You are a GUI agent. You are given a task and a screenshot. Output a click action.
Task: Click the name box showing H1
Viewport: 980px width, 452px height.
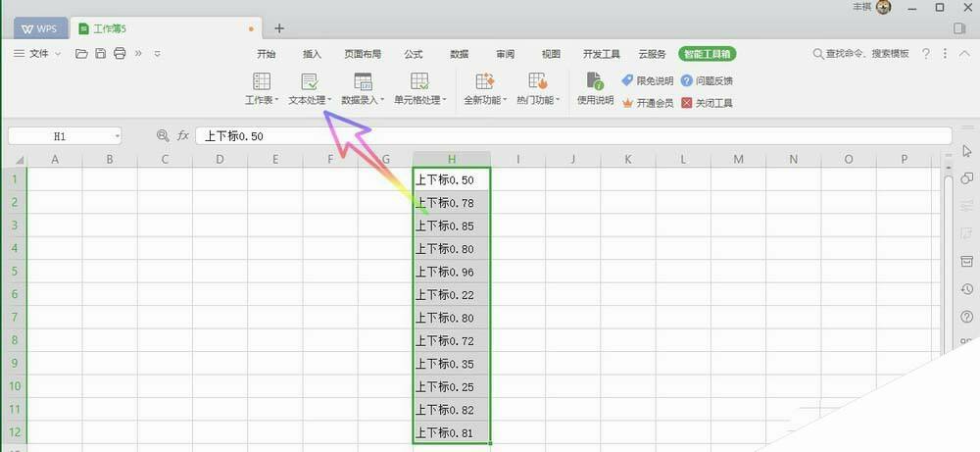pos(65,135)
